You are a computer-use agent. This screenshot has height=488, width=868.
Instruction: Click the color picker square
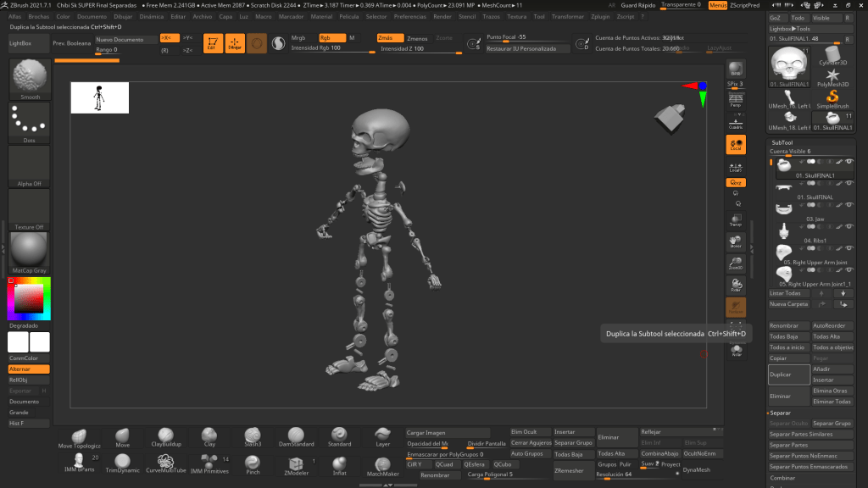tap(29, 297)
